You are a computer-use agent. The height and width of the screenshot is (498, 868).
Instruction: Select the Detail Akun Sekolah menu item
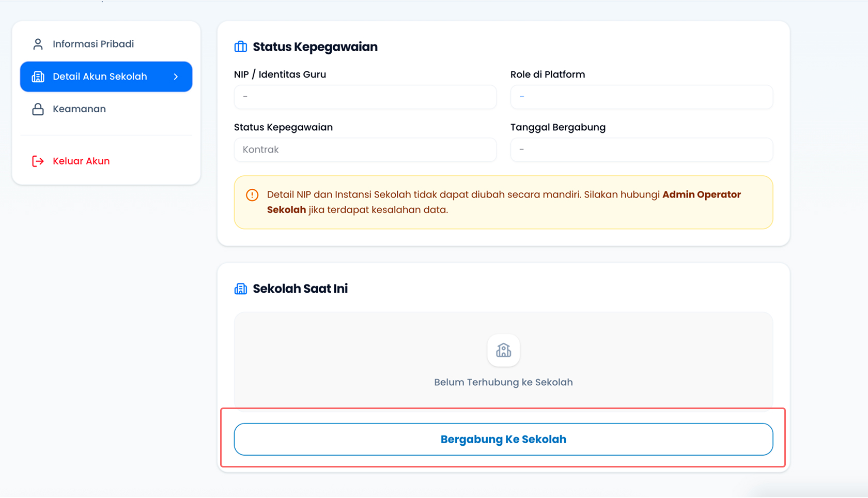point(106,77)
